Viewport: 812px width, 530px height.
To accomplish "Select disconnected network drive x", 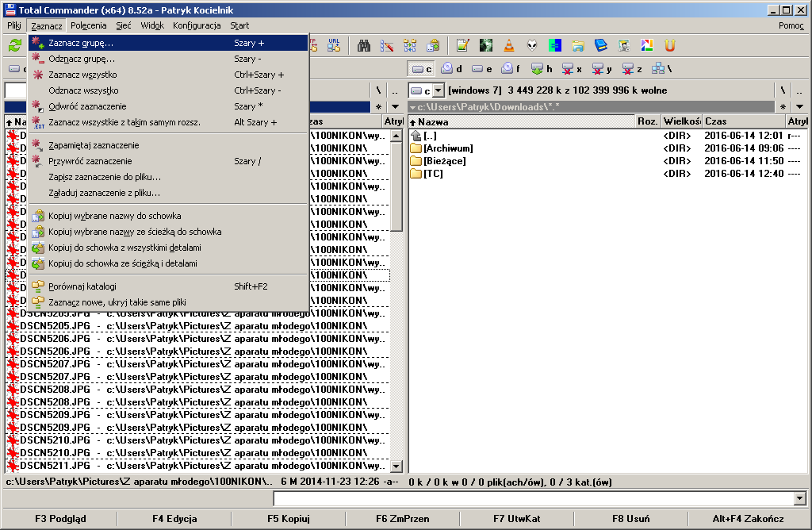I will (572, 69).
